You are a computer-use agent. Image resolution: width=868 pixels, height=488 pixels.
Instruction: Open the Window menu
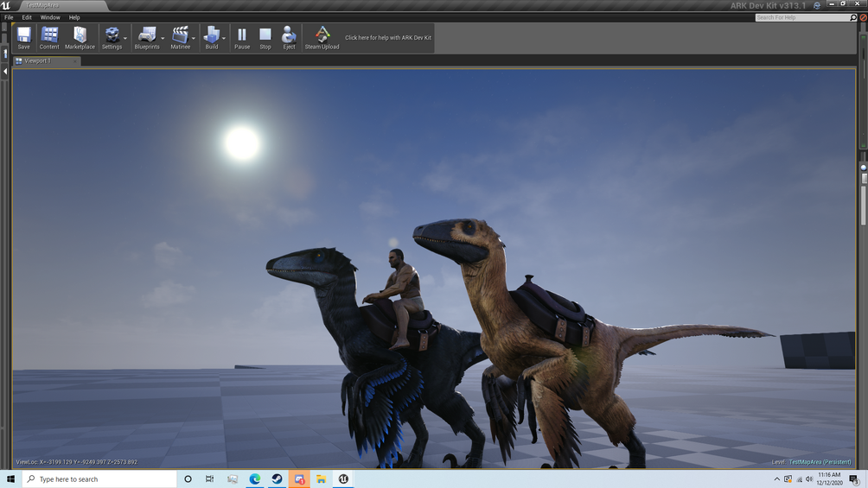point(50,17)
